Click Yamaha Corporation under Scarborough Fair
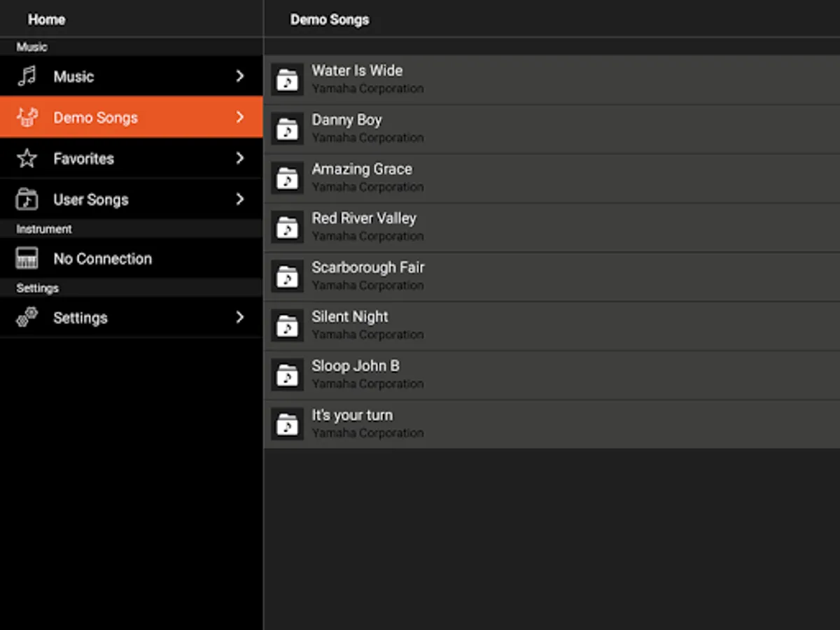Screen dimensions: 840x630 tap(367, 286)
